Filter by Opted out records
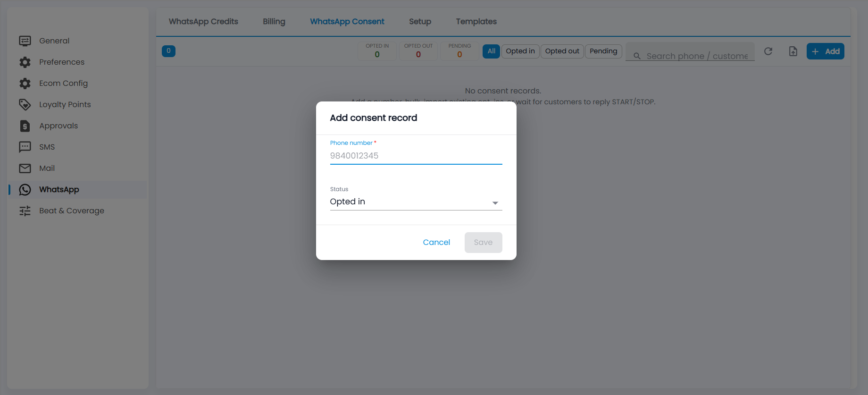This screenshot has height=395, width=868. (562, 51)
